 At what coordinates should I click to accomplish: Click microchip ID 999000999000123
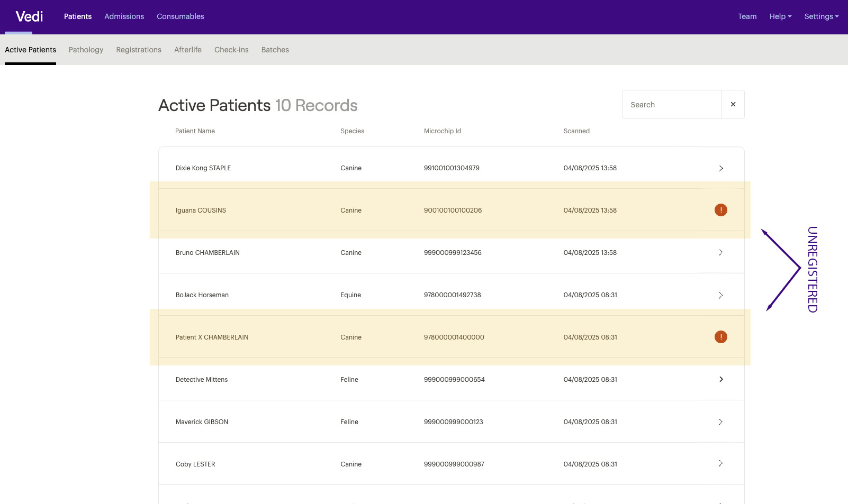453,422
